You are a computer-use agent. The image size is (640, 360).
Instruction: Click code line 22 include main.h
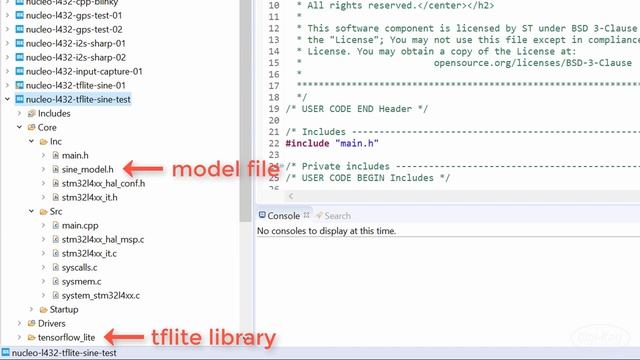(332, 143)
